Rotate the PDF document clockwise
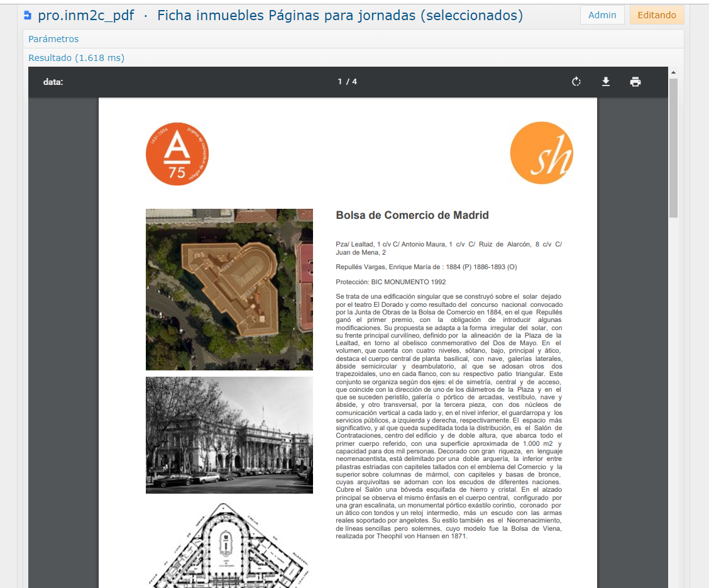Image resolution: width=709 pixels, height=588 pixels. point(576,82)
